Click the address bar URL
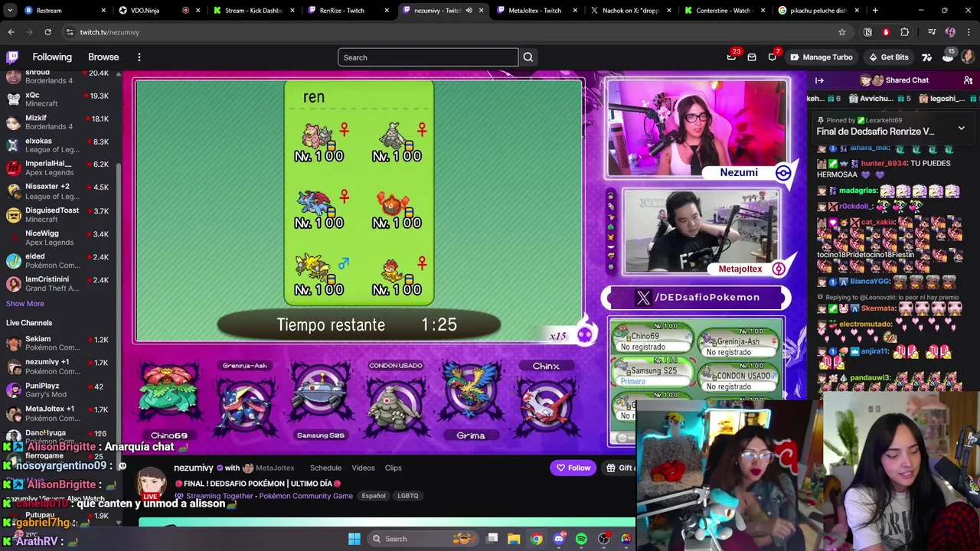This screenshot has width=980, height=551. 109,32
